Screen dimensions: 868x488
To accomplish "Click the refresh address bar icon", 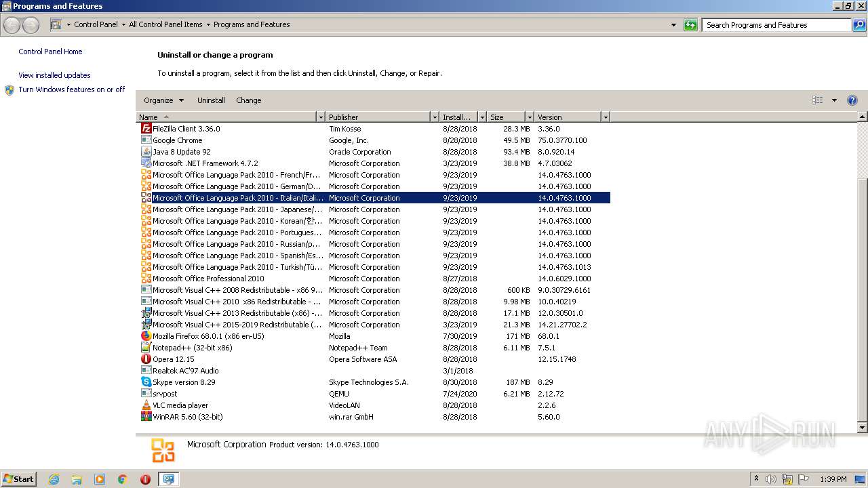I will click(690, 25).
